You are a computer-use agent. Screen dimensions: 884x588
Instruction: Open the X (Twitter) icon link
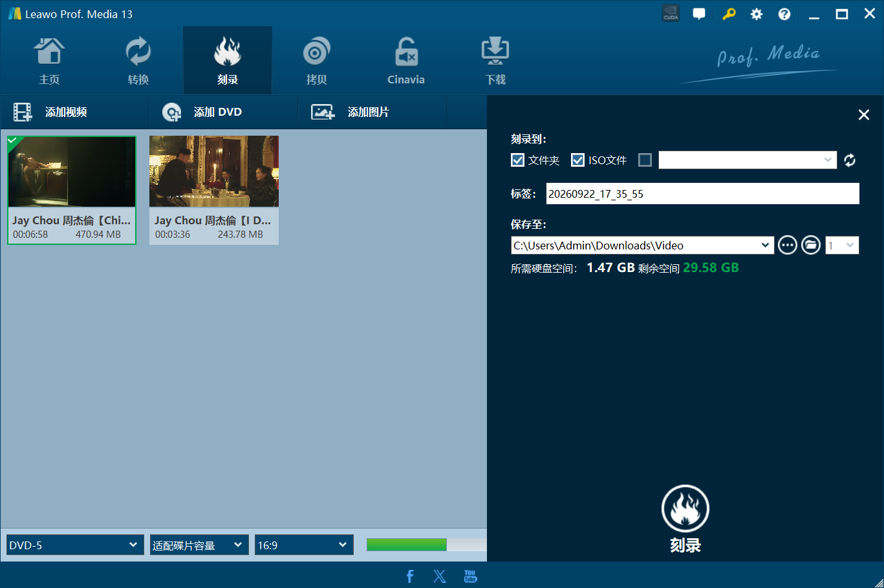(x=440, y=576)
